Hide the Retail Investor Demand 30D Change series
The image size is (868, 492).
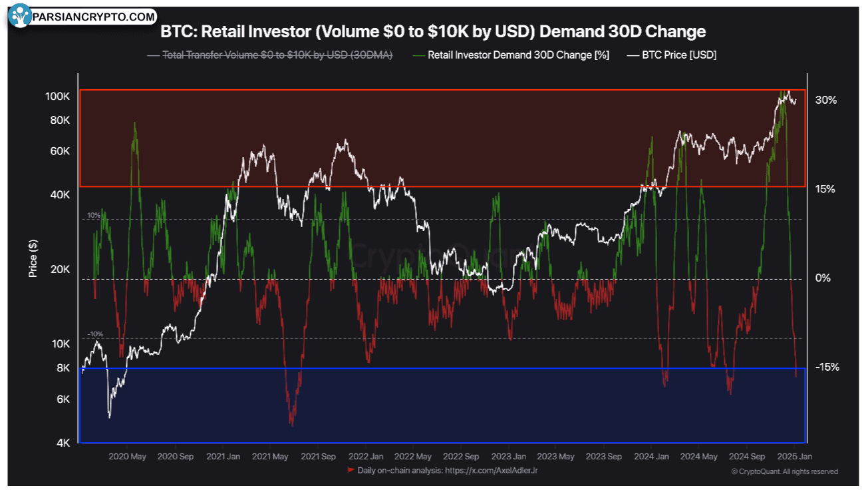tap(518, 55)
